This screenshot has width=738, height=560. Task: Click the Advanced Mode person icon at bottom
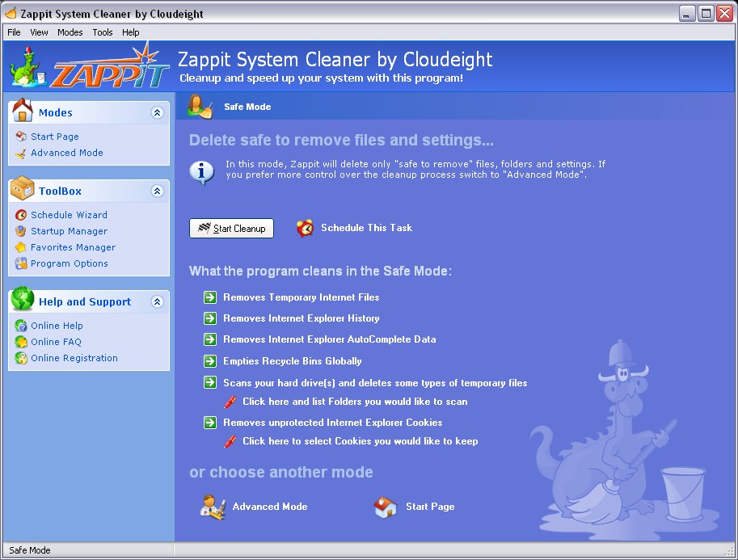(x=213, y=507)
